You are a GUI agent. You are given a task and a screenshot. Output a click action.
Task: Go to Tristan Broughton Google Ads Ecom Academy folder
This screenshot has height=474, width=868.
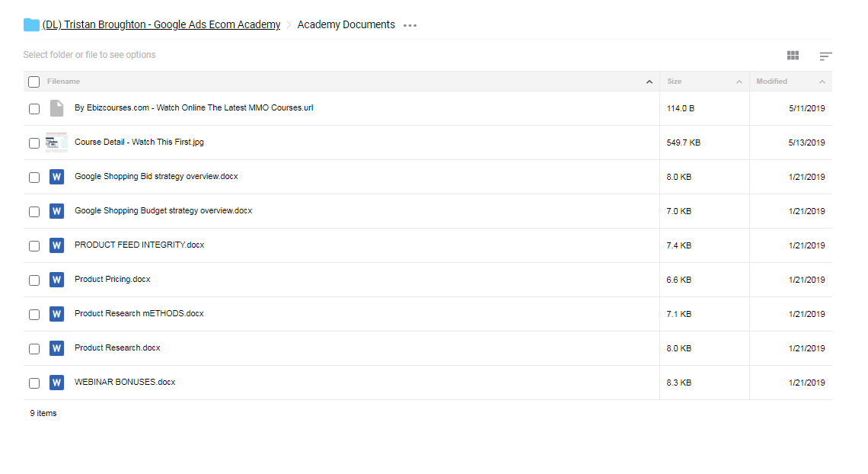click(x=161, y=25)
